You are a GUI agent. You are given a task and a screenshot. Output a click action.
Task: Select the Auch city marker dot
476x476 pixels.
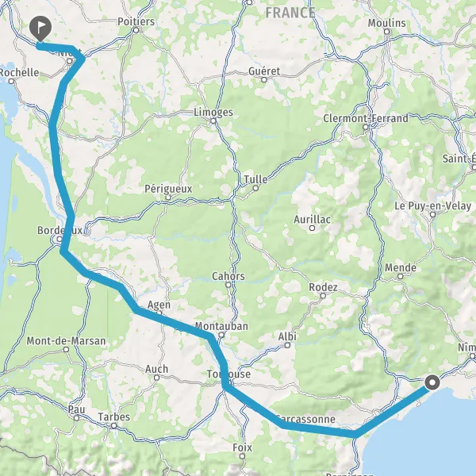156,378
